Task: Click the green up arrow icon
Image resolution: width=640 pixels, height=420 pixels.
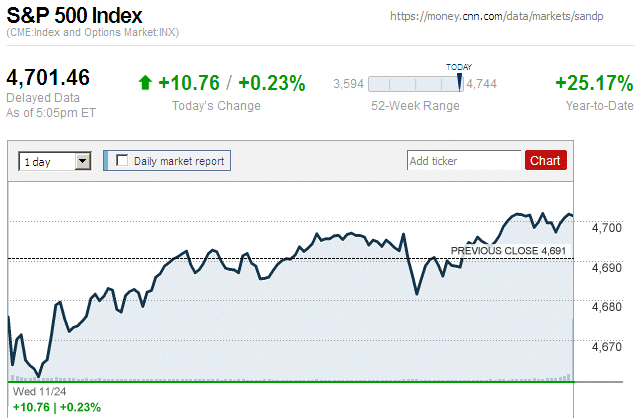Action: click(x=145, y=83)
